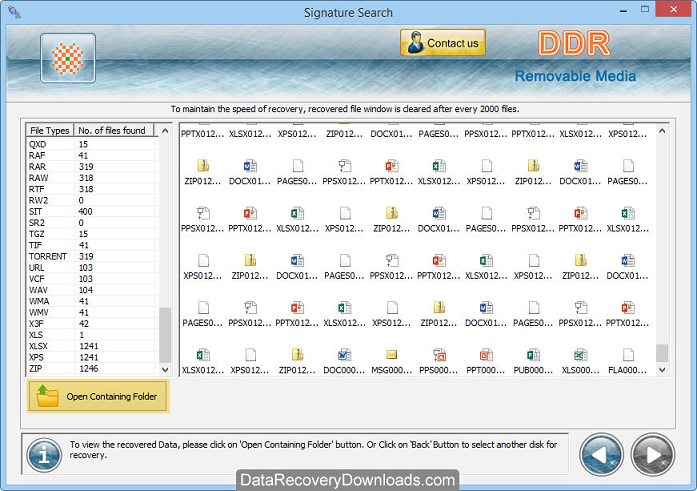697x491 pixels.
Task: Click the Contact us button
Action: click(443, 43)
